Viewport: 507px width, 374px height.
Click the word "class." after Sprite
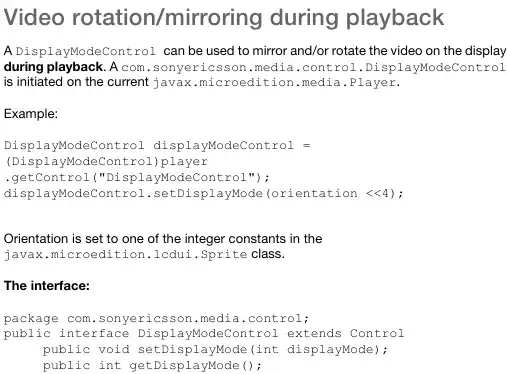(268, 254)
